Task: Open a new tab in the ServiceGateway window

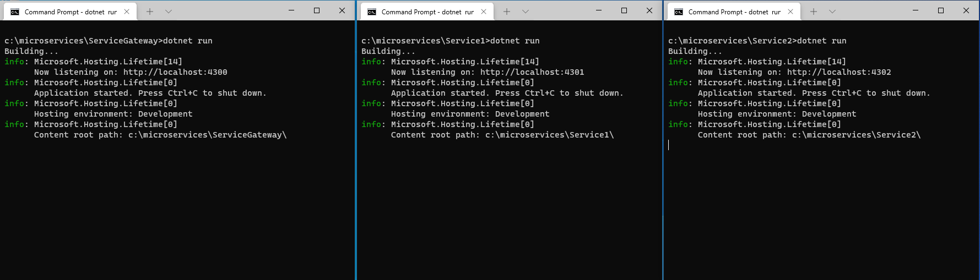Action: [x=150, y=12]
